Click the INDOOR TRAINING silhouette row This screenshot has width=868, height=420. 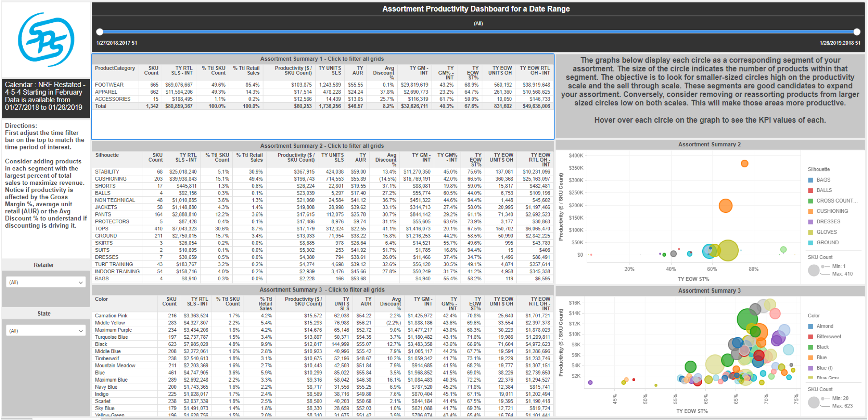[x=322, y=271]
